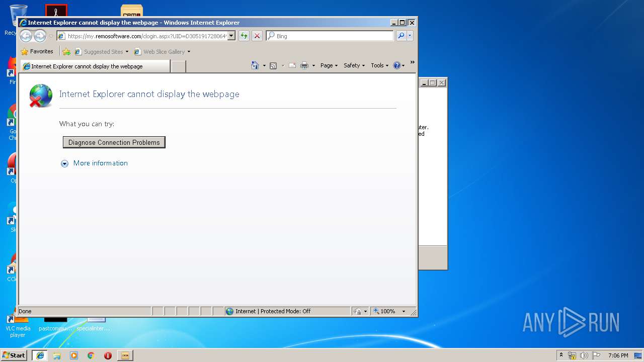This screenshot has width=644, height=362.
Task: Open the Page menu
Action: [329, 65]
